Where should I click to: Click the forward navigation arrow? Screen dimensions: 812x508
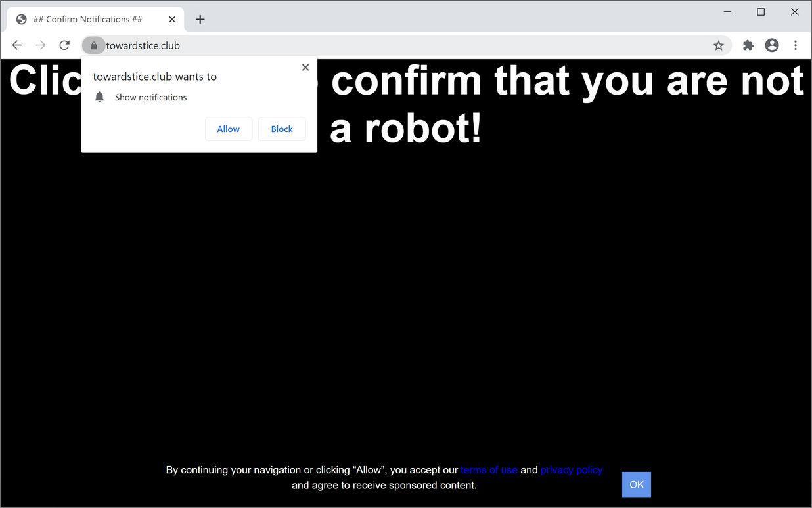(x=40, y=45)
